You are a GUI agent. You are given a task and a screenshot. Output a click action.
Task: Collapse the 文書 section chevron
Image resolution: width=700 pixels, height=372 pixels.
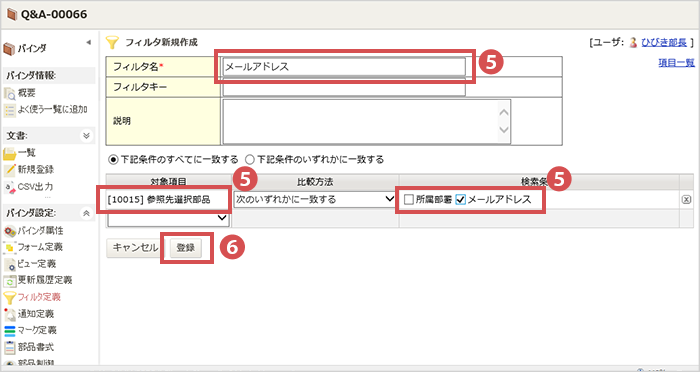tap(86, 136)
